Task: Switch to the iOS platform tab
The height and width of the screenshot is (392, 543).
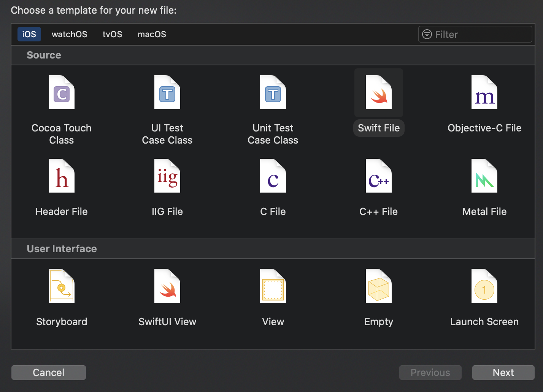Action: (29, 34)
